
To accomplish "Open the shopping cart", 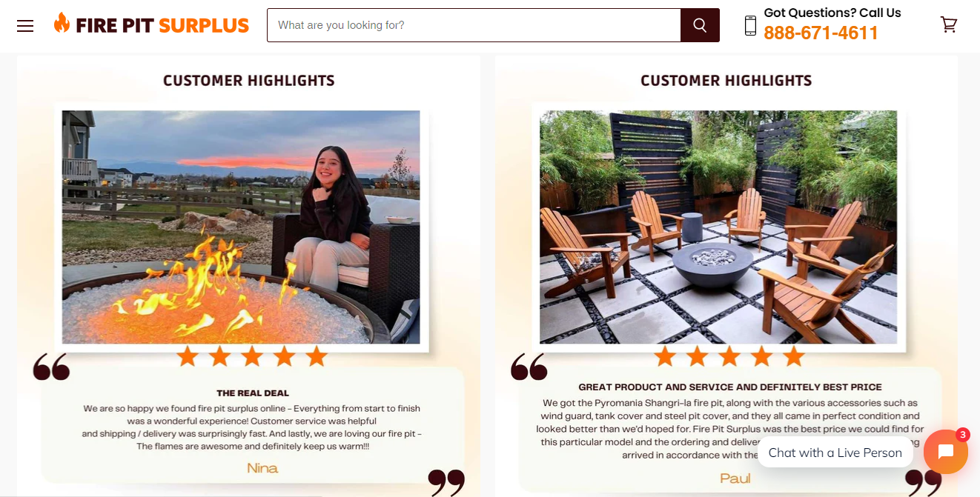I will coord(949,24).
